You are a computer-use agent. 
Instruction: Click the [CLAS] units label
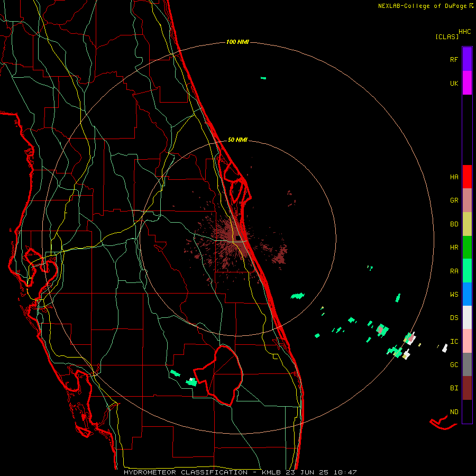pyautogui.click(x=447, y=36)
